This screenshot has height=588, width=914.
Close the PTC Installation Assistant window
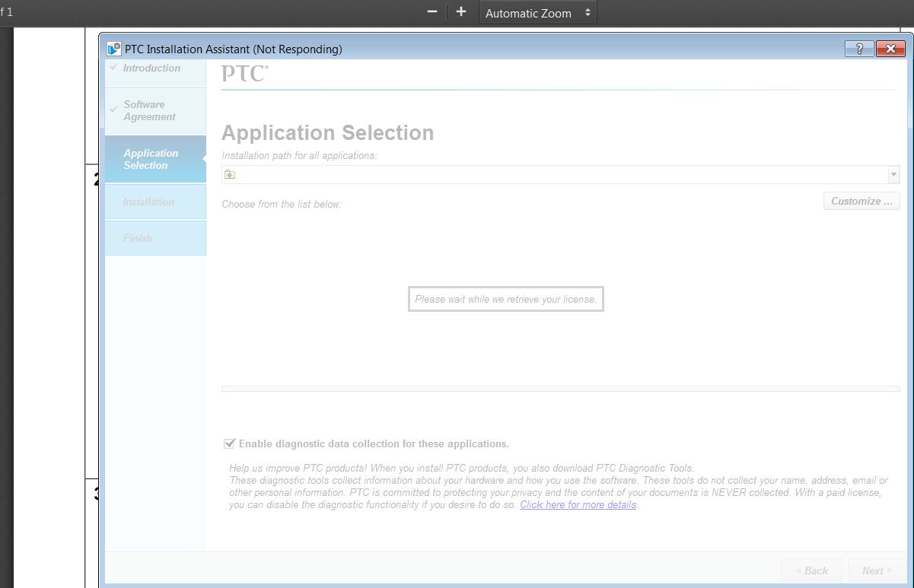890,49
